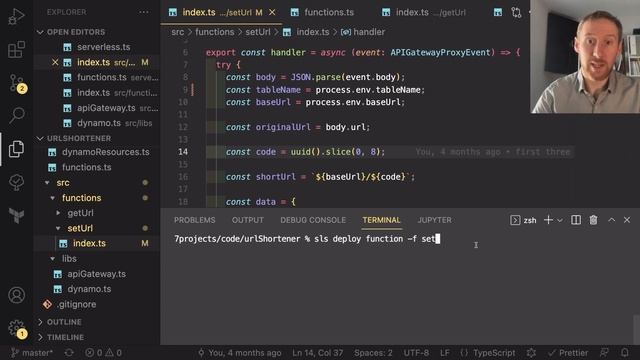Open the .gitignore file
This screenshot has height=360, width=640.
click(x=76, y=304)
